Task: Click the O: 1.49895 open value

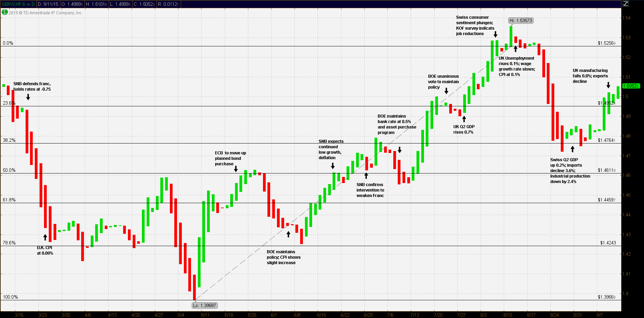Action: click(72, 4)
